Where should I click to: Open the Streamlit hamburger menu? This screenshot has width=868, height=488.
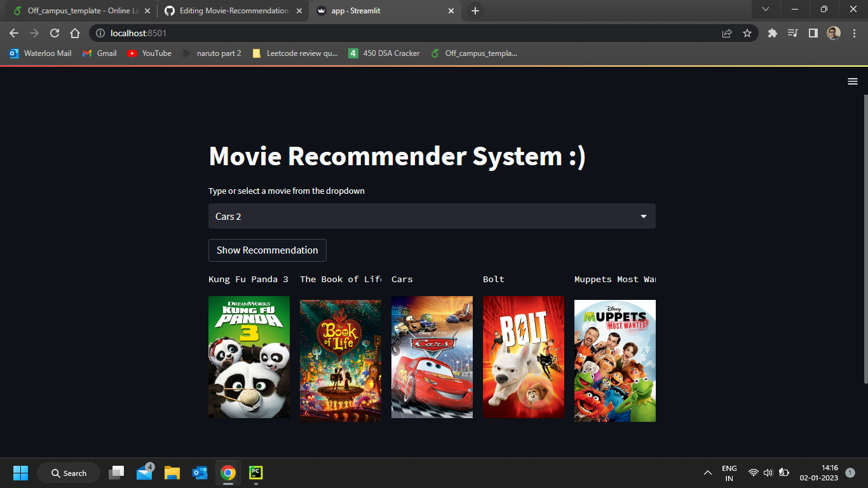(x=853, y=81)
